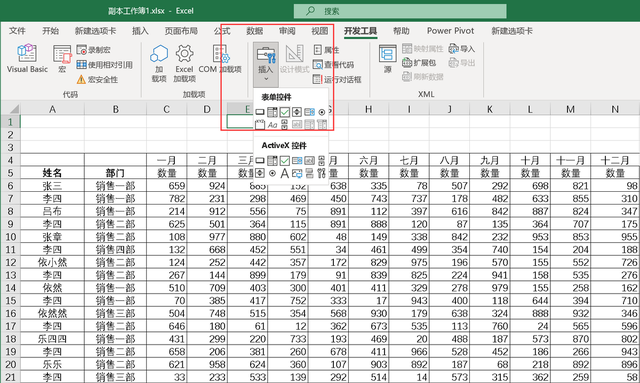
Task: Select cell containing 销售四部
Action: point(116,249)
